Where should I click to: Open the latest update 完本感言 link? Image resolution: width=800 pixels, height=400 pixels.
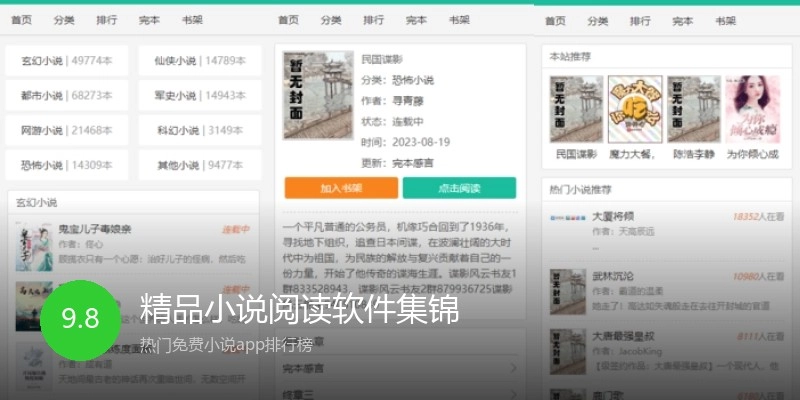413,163
